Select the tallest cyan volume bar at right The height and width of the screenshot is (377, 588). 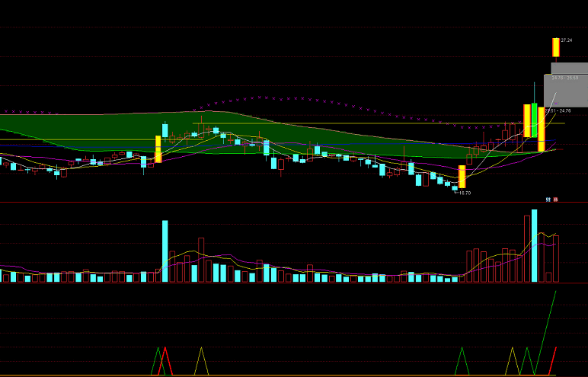click(535, 246)
